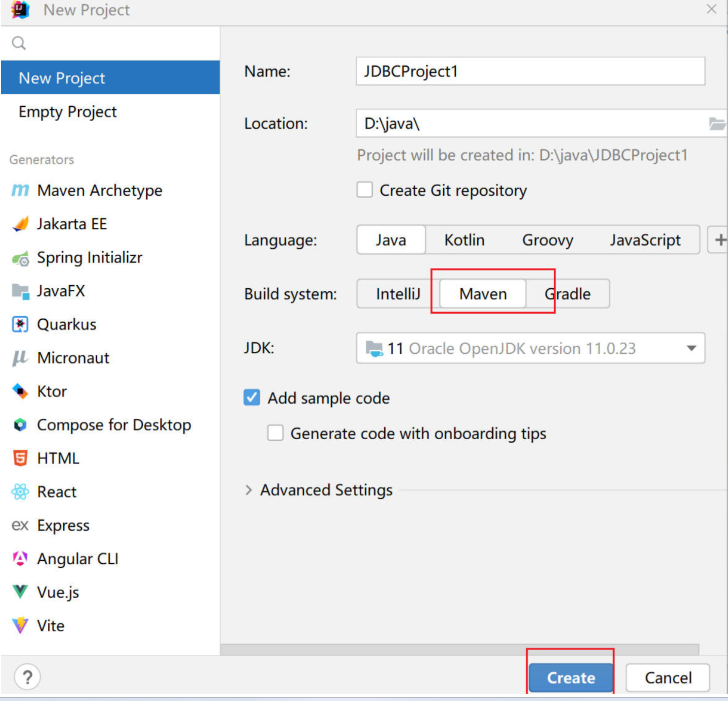Image resolution: width=728 pixels, height=701 pixels.
Task: Select Vue.js in generators list
Action: click(x=110, y=592)
